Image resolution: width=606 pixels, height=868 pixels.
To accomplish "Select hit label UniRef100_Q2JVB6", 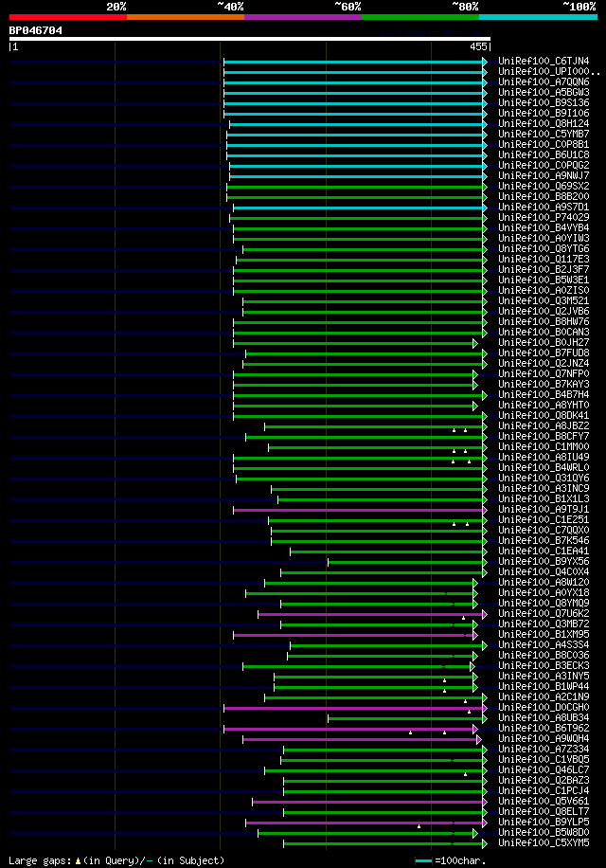I will tap(544, 311).
